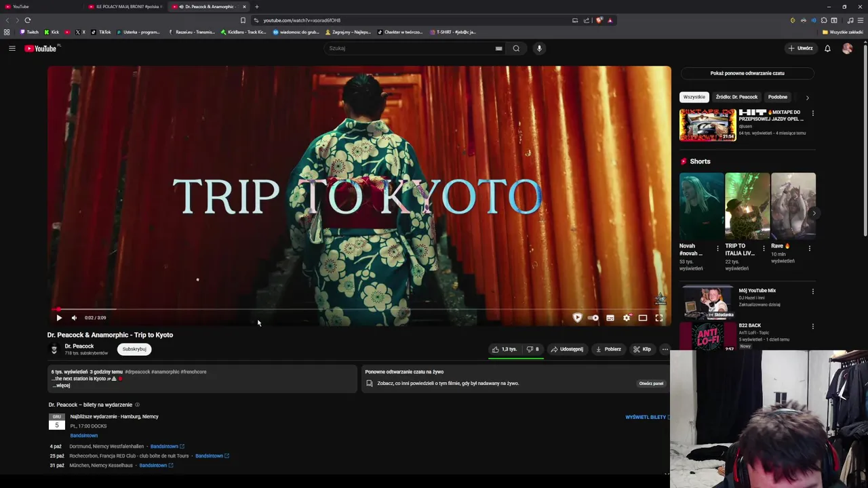Screen dimensions: 868x488
Task: Switch to theater mode
Action: 643,317
